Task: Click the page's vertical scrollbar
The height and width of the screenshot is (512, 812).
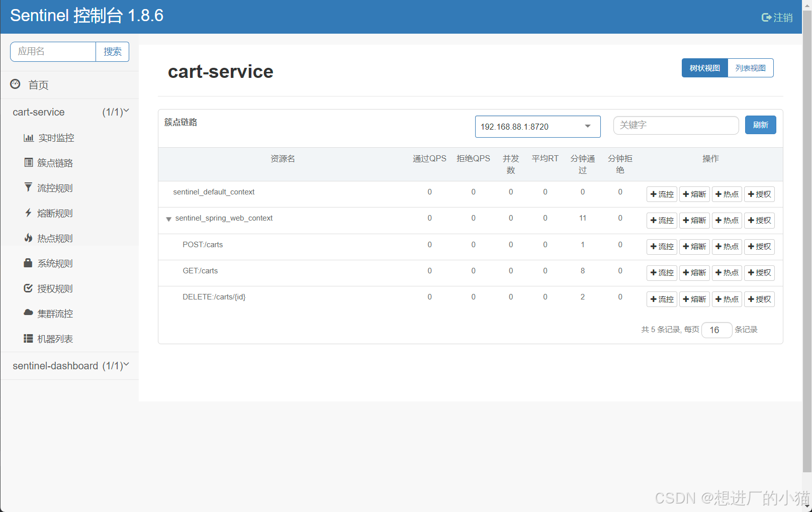Action: click(807, 241)
